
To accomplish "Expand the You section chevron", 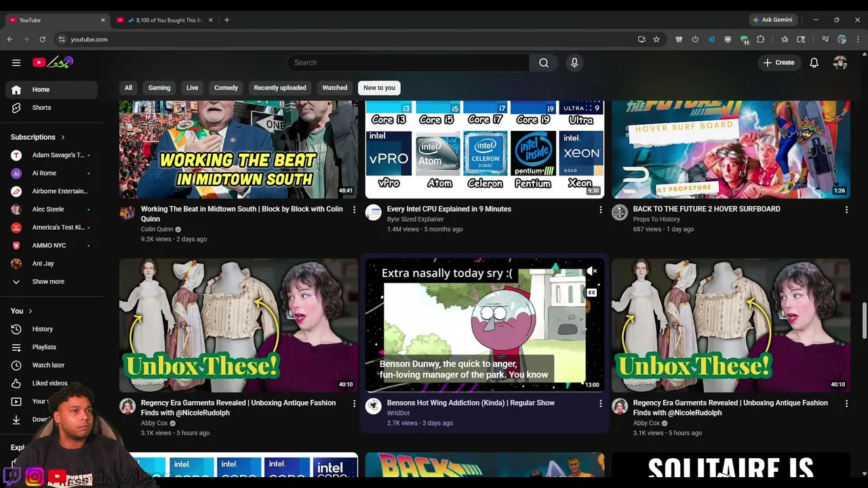I will [30, 311].
